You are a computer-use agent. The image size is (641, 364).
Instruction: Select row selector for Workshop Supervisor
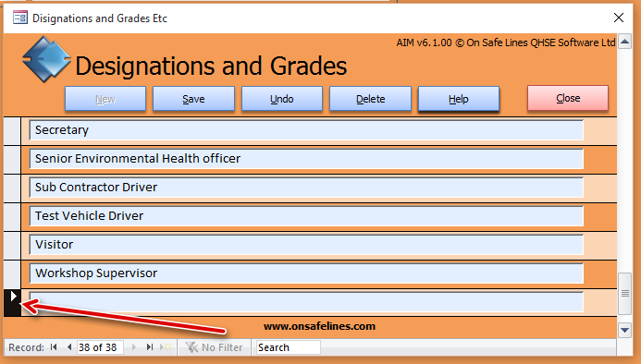click(12, 274)
